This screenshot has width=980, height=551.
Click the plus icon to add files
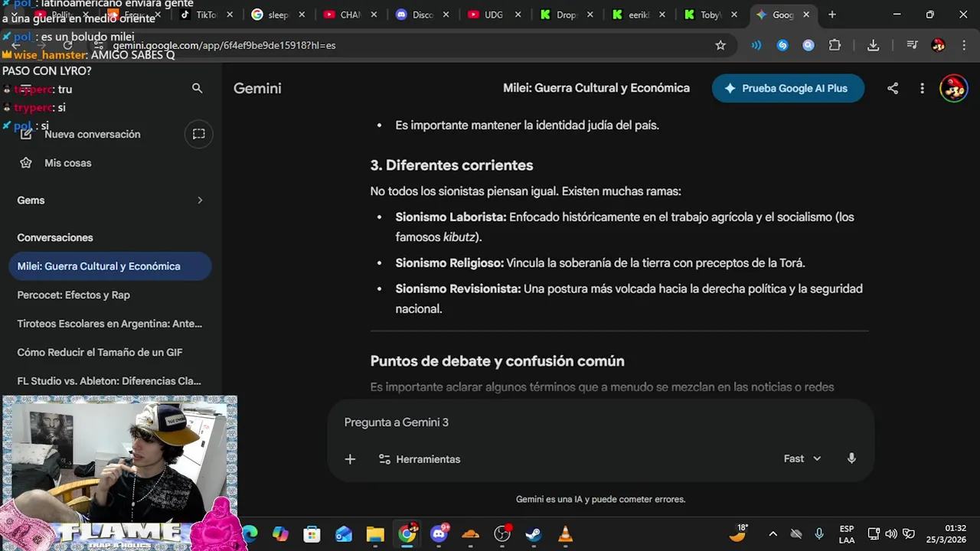point(350,459)
